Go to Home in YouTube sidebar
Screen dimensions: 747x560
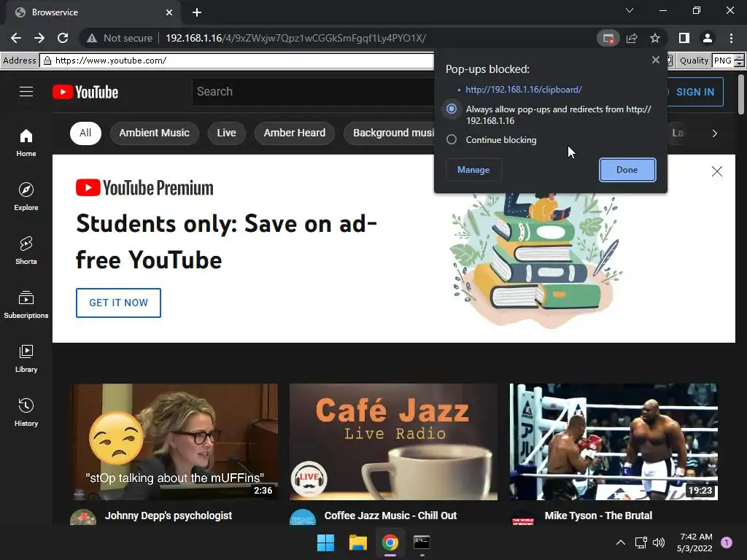[26, 142]
